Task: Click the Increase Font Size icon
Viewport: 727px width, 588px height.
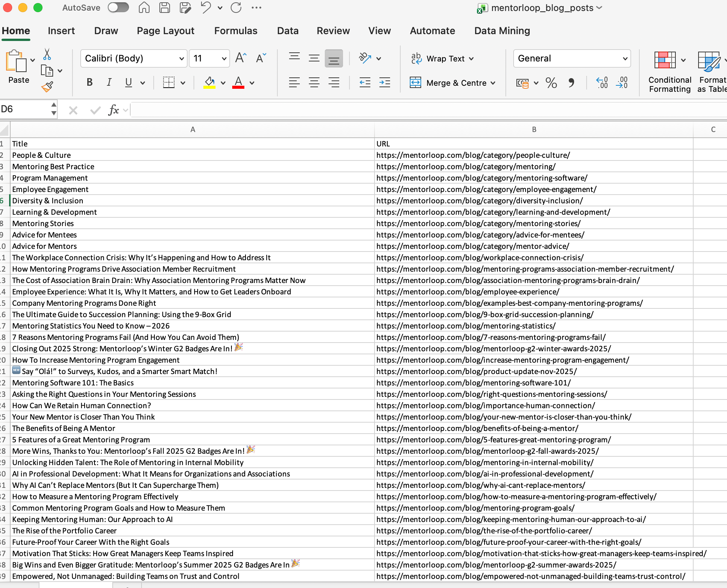Action: [x=241, y=58]
